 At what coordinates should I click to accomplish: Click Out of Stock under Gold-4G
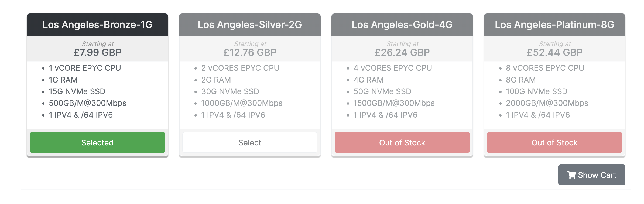402,142
